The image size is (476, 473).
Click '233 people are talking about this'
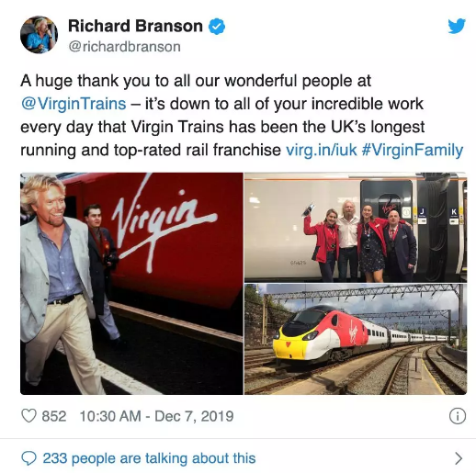click(149, 458)
